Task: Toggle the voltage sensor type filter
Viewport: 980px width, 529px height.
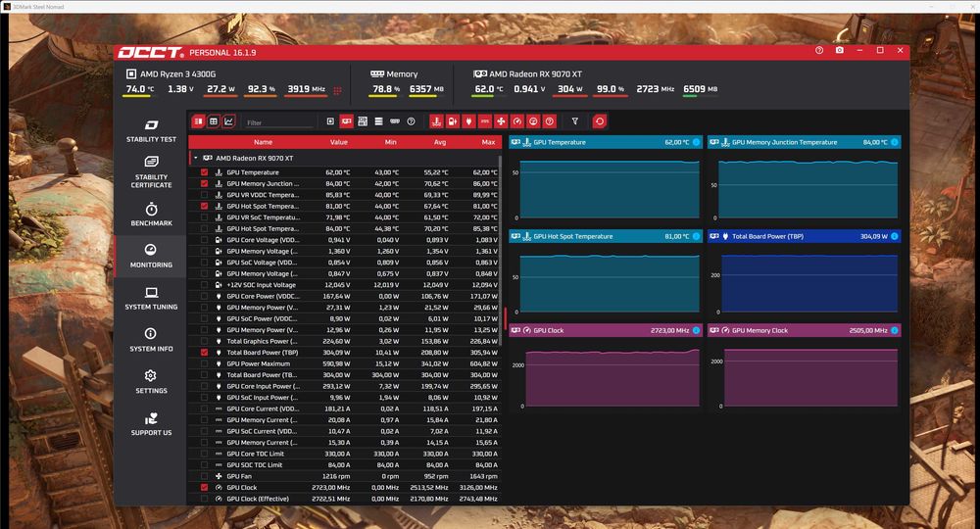Action: coord(453,121)
